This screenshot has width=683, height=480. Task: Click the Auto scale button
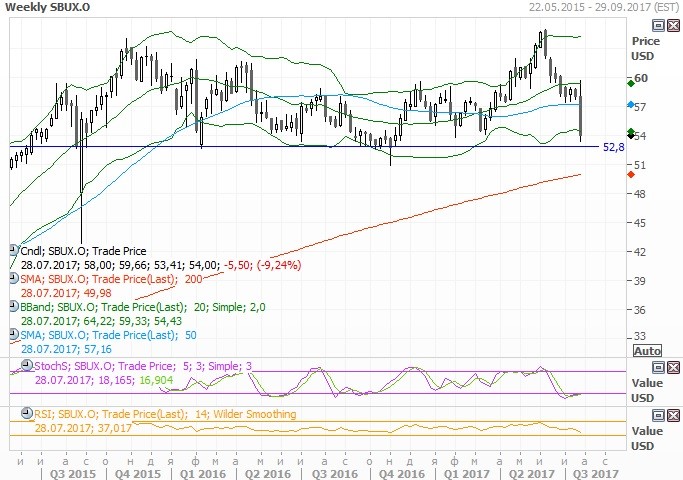pos(647,351)
